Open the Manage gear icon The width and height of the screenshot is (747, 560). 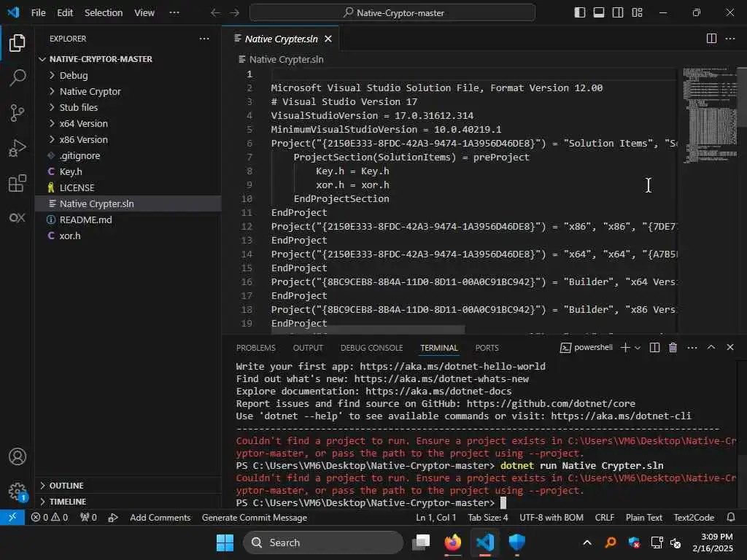click(x=18, y=491)
